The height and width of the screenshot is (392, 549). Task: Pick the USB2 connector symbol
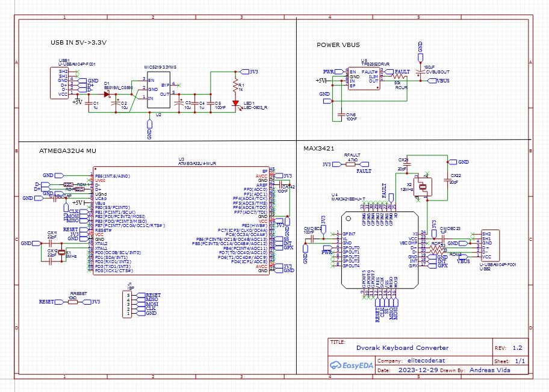coord(490,245)
